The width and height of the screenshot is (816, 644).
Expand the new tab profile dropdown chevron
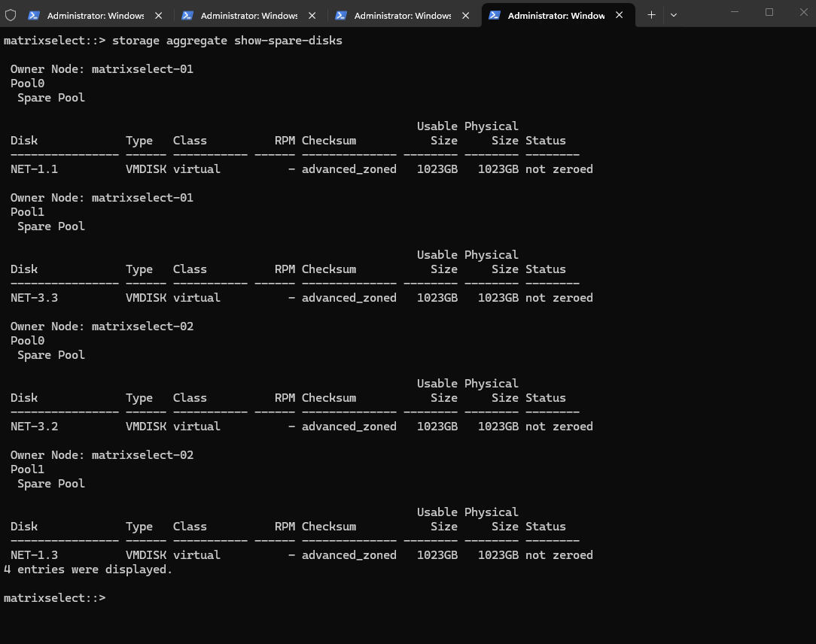point(673,14)
